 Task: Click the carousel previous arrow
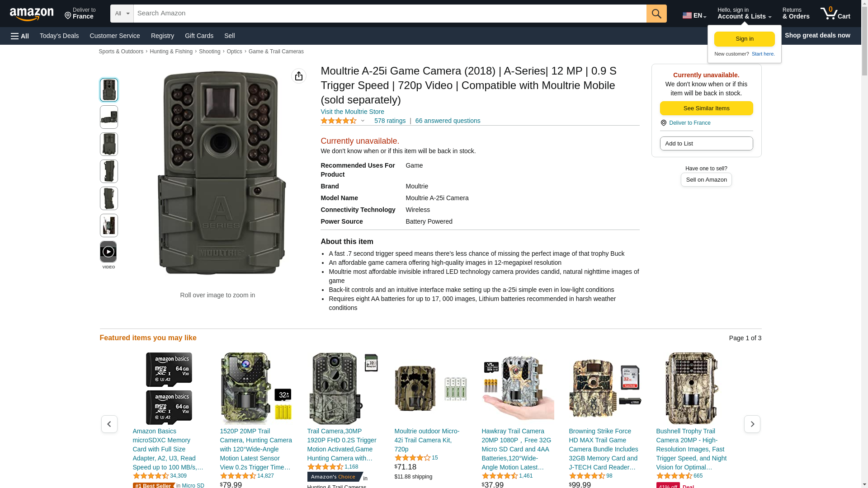click(x=109, y=424)
